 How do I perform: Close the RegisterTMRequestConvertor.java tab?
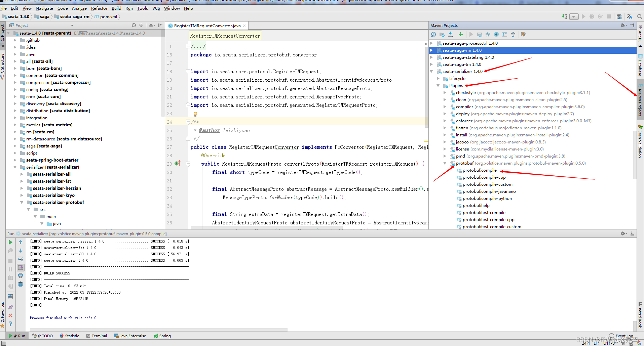click(x=244, y=26)
